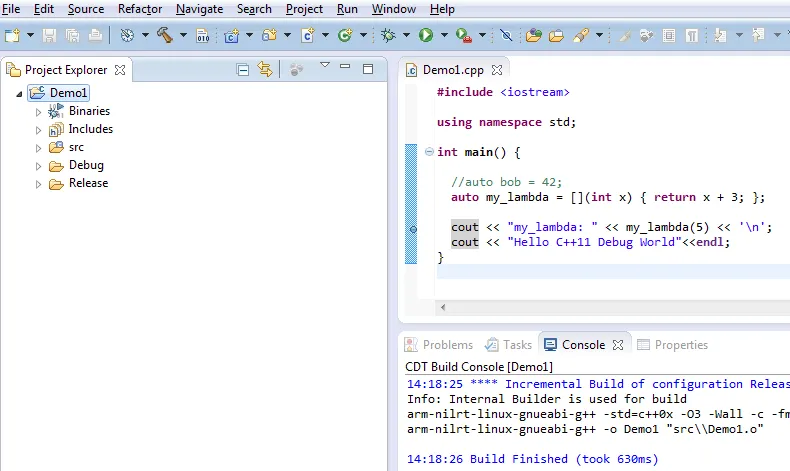Click the New C/C++ Source File icon

(307, 35)
